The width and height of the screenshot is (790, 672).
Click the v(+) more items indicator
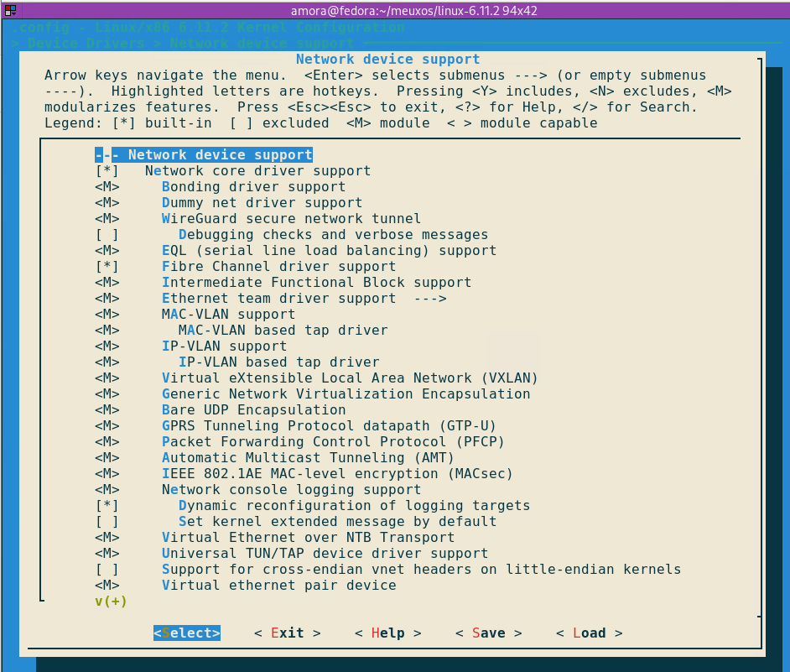pyautogui.click(x=111, y=602)
